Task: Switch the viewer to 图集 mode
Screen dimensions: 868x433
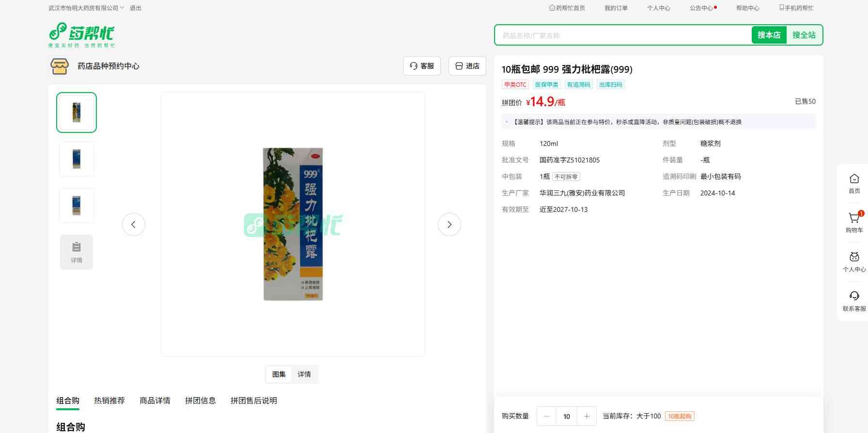Action: [x=279, y=374]
